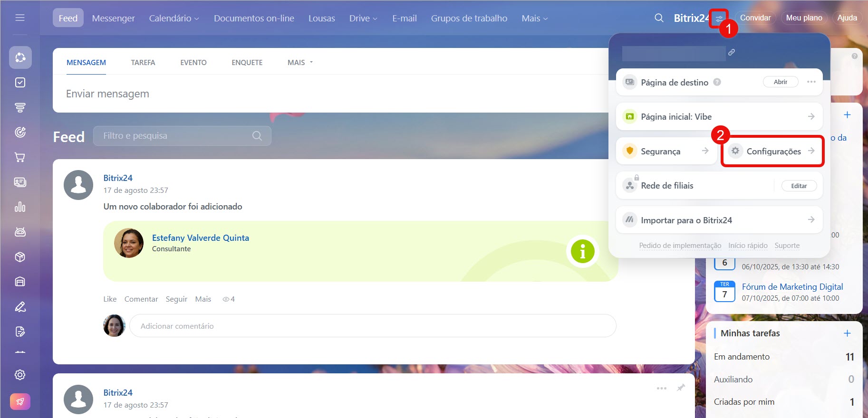Open the hamburger menu in the sidebar

point(20,18)
